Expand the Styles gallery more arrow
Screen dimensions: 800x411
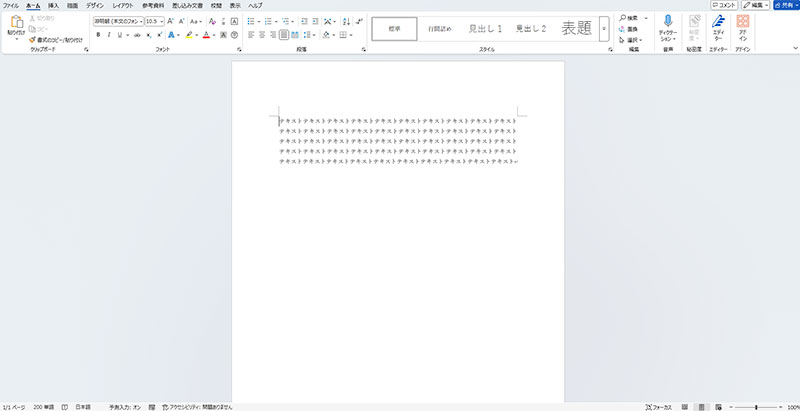[604, 29]
